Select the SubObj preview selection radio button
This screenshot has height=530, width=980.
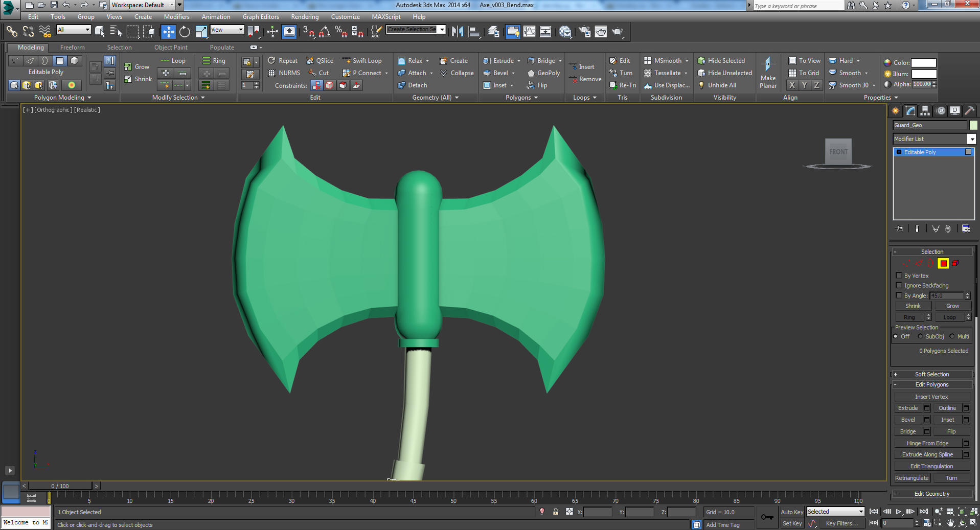[x=920, y=336]
